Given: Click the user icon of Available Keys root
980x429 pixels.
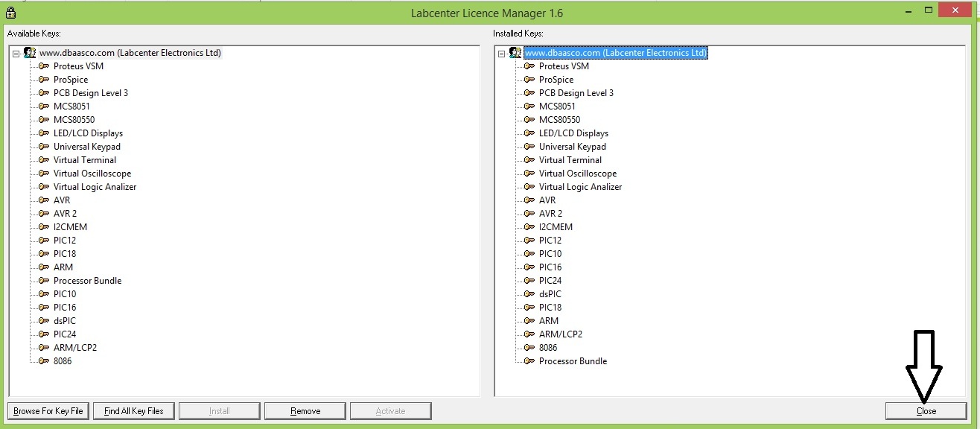Looking at the screenshot, I should (30, 53).
